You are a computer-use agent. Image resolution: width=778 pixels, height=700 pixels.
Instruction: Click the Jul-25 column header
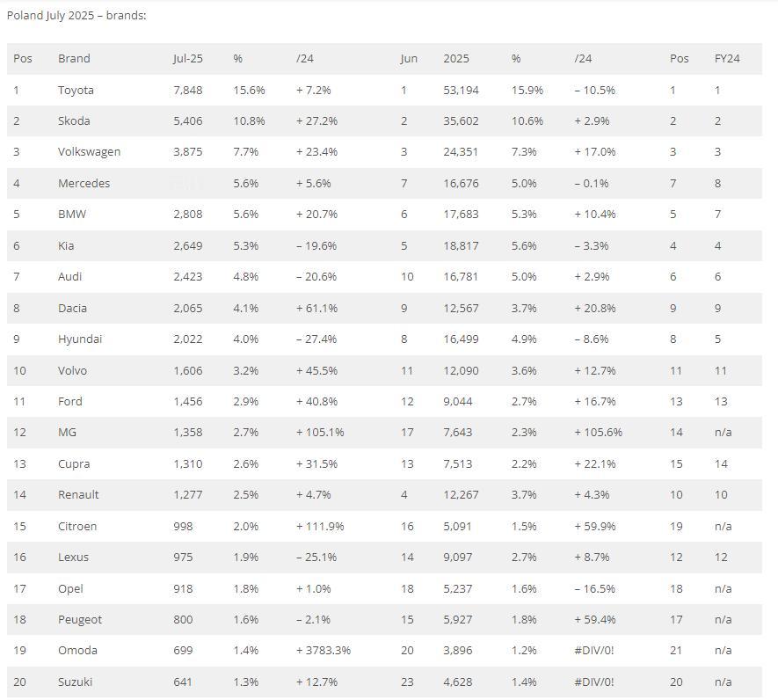click(x=187, y=58)
